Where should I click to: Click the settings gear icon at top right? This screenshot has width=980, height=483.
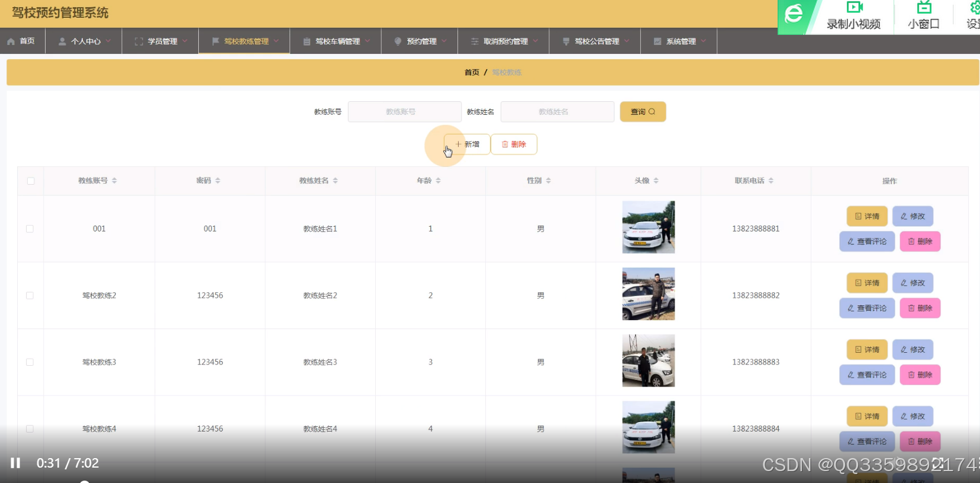pyautogui.click(x=975, y=8)
